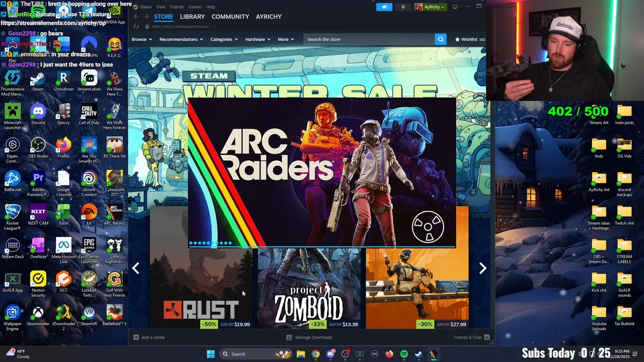Viewport: 644px width, 362px height.
Task: Open Wallpaper Engine desktop icon
Action: [x=13, y=318]
